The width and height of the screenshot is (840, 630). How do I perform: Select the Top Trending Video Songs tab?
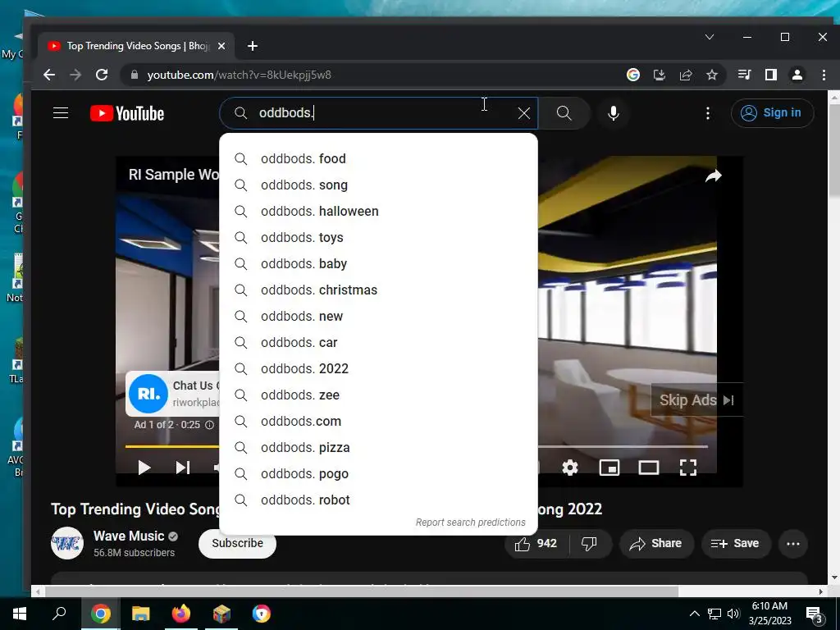point(137,46)
